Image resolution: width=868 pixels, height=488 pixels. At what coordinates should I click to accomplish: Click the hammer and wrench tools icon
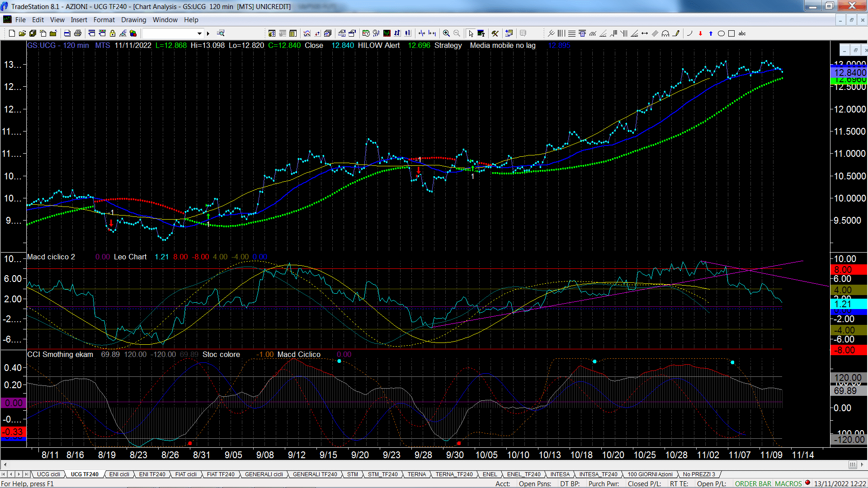tap(495, 33)
